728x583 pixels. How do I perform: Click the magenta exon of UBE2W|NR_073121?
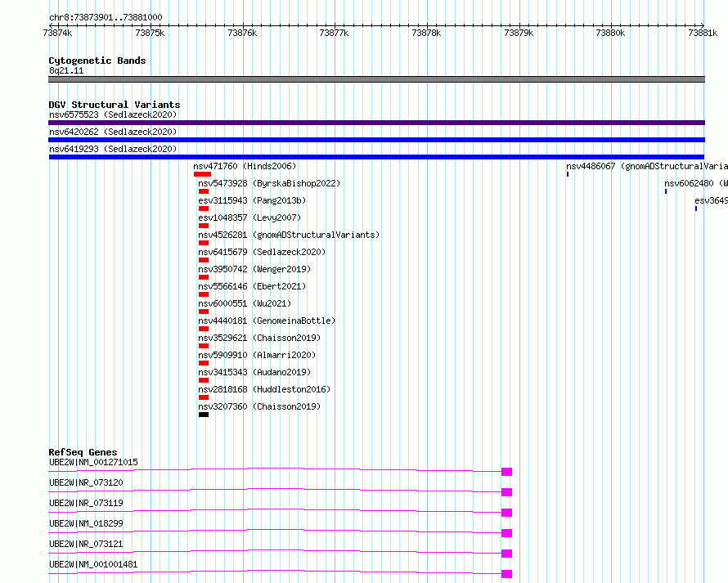506,554
